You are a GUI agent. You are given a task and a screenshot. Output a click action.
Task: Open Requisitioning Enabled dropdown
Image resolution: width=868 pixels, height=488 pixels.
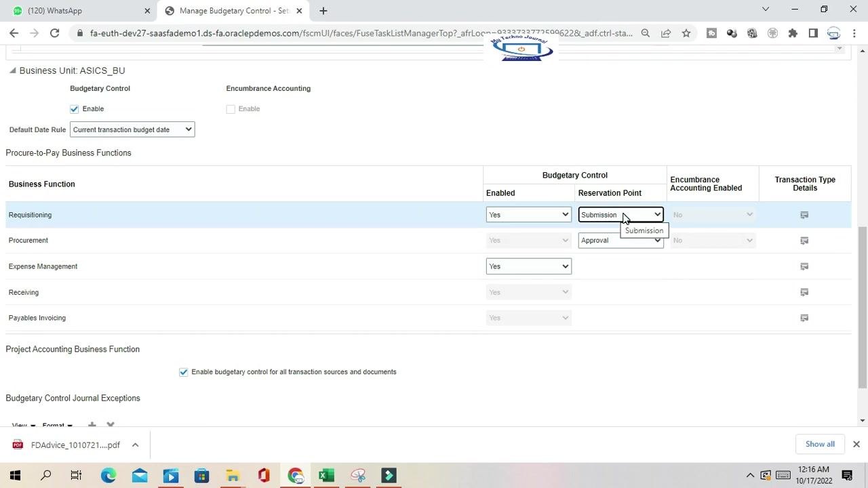point(529,215)
